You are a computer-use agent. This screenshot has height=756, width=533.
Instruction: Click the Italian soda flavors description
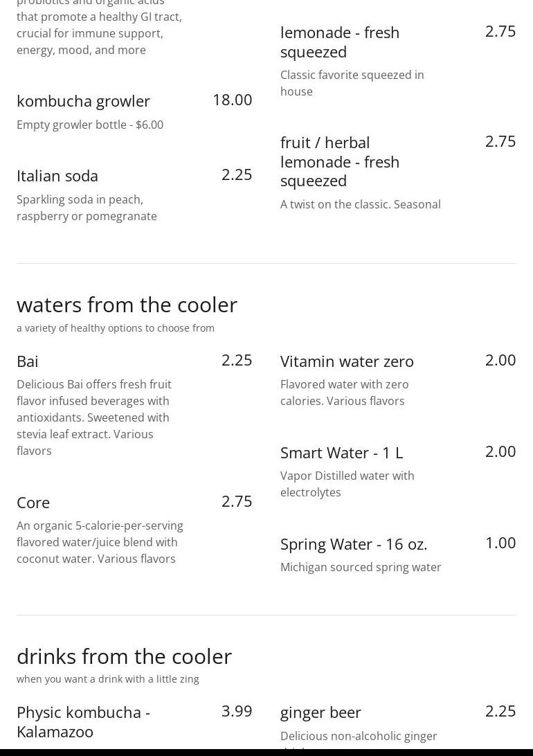point(87,208)
